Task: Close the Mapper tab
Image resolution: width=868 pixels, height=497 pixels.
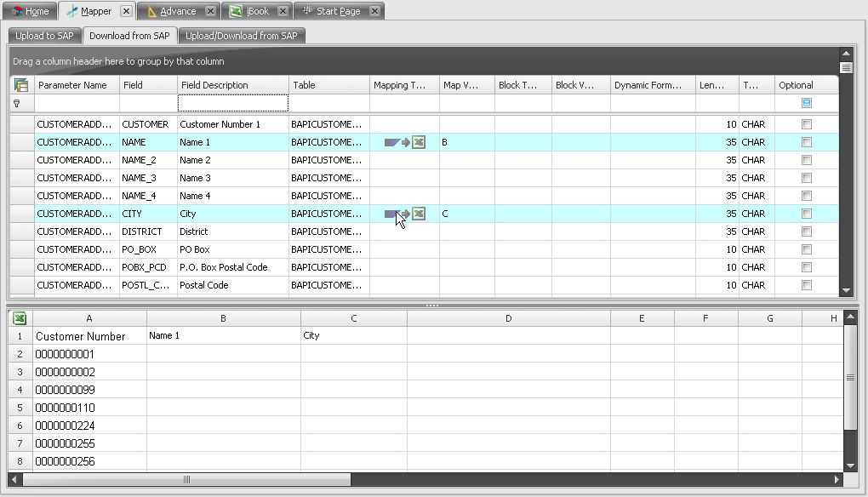Action: (126, 11)
